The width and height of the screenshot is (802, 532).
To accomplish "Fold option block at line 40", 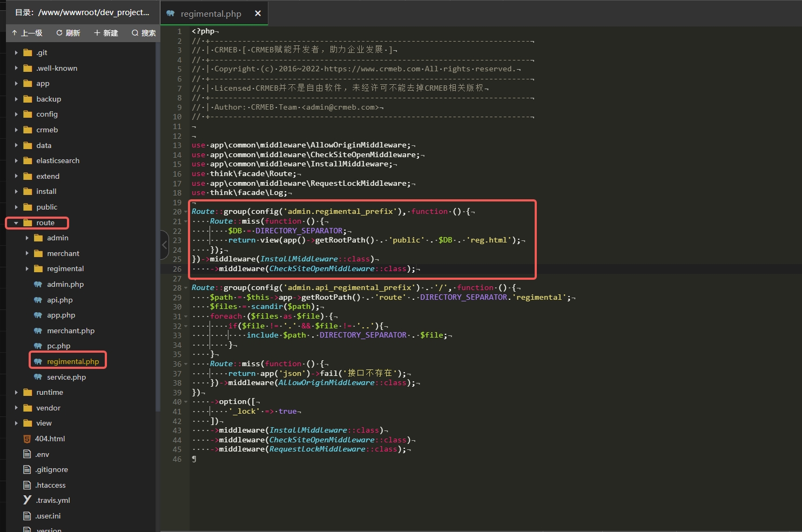I will [x=186, y=402].
